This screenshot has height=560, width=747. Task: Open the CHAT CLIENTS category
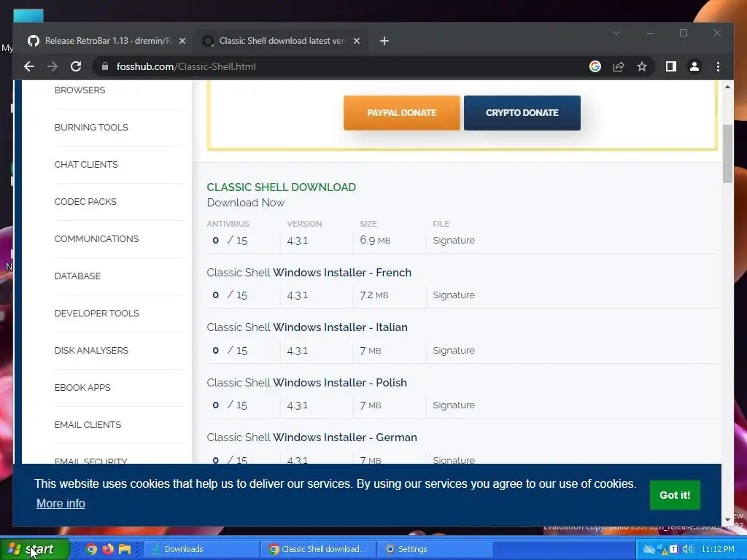(86, 164)
